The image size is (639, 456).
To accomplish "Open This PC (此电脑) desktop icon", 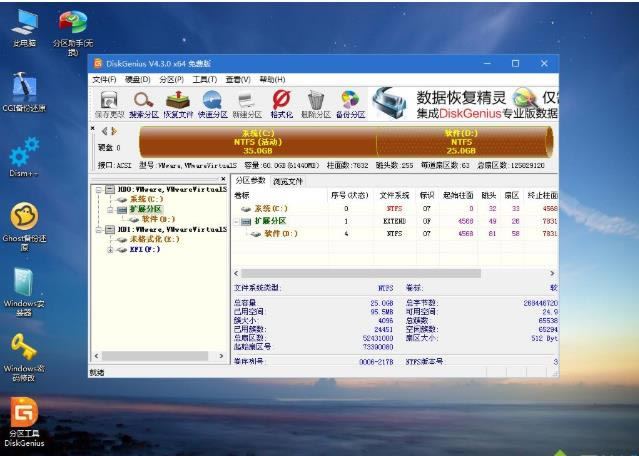I will click(24, 28).
